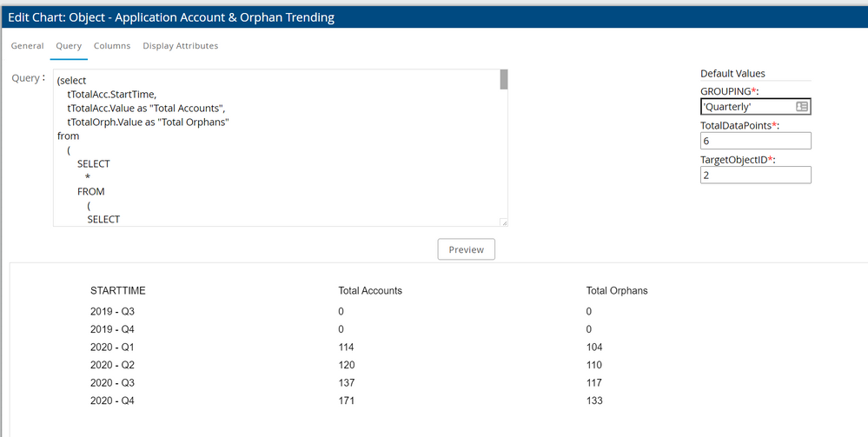
Task: Click the TotalDataPoints input field
Action: pyautogui.click(x=755, y=141)
